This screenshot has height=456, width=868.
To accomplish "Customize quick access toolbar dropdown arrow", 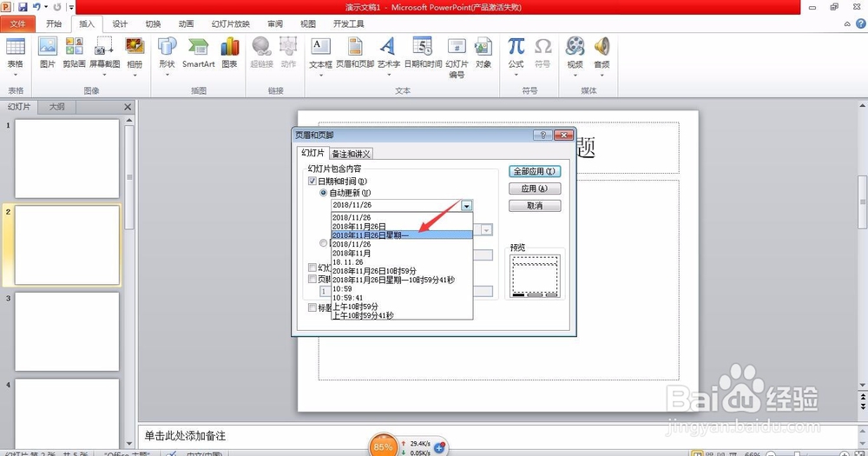I will [x=71, y=7].
